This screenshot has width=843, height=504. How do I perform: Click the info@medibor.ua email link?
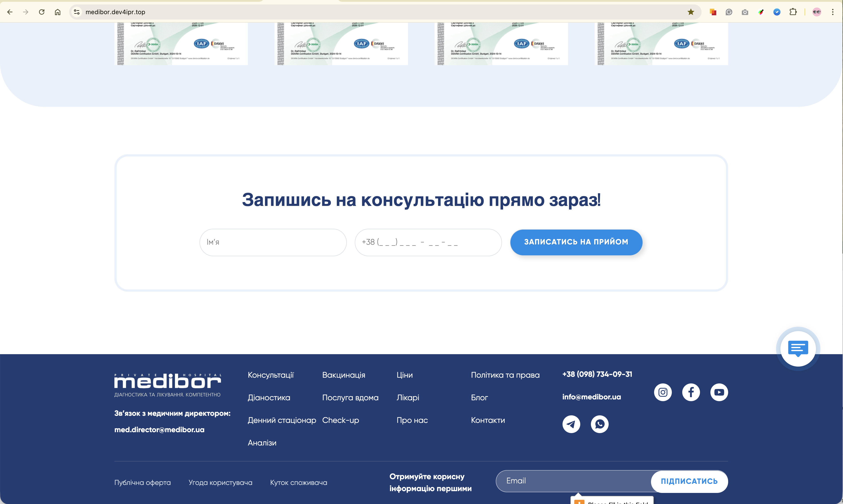(591, 397)
